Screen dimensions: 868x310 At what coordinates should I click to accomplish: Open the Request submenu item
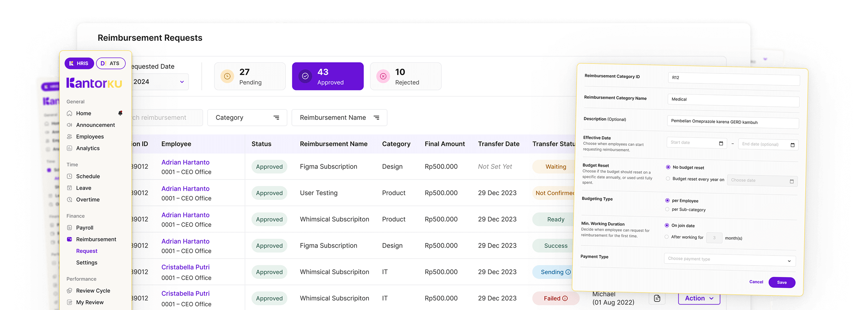[87, 251]
